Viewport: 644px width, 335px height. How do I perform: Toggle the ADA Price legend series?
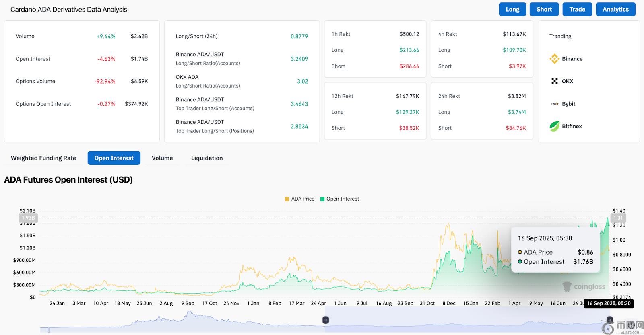(x=299, y=199)
